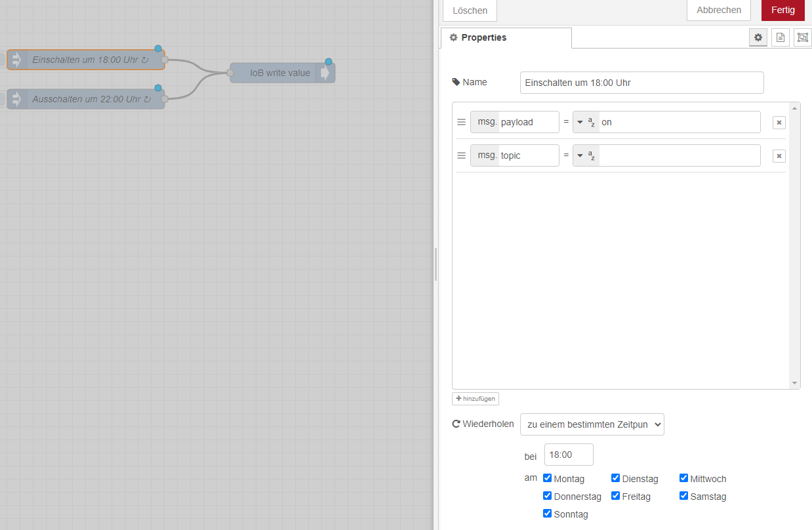Open node appearance icon
The width and height of the screenshot is (812, 530).
(803, 37)
